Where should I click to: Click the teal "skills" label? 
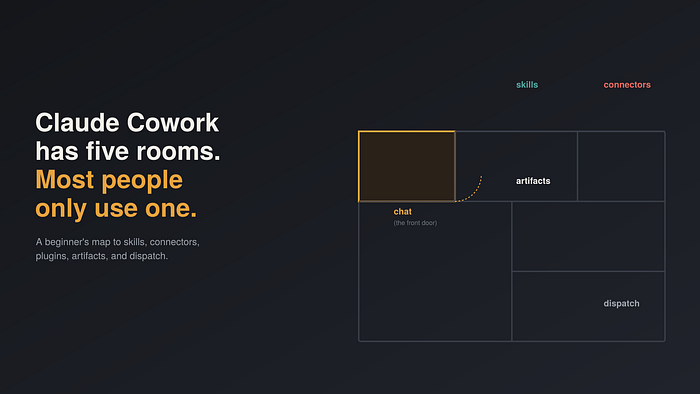[x=527, y=85]
